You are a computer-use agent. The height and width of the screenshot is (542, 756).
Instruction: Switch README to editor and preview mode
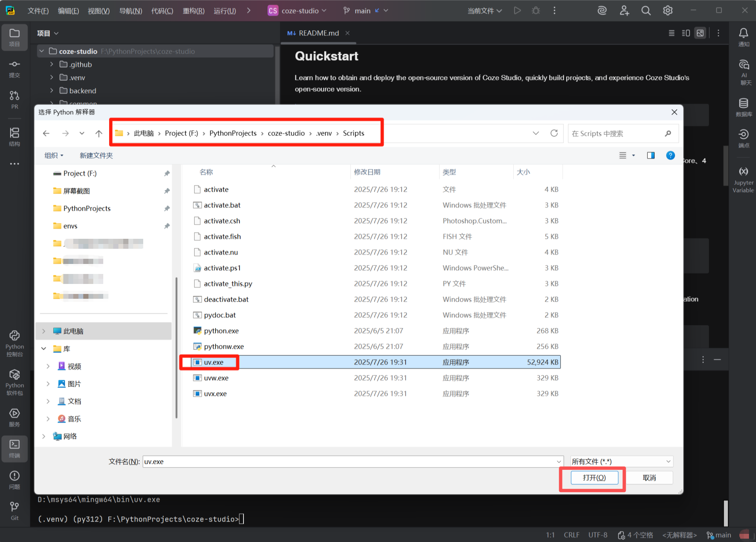coord(686,33)
